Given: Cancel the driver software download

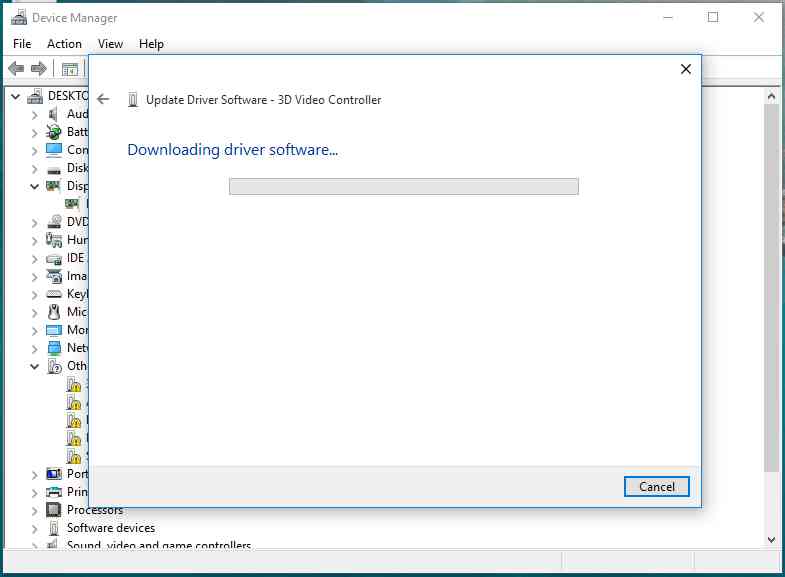Looking at the screenshot, I should coord(656,486).
